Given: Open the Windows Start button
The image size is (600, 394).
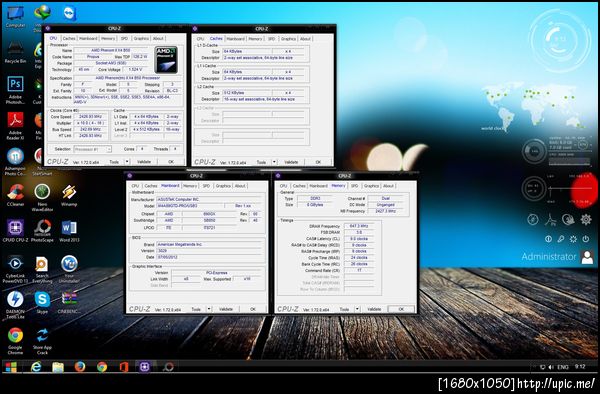Looking at the screenshot, I should [x=11, y=367].
